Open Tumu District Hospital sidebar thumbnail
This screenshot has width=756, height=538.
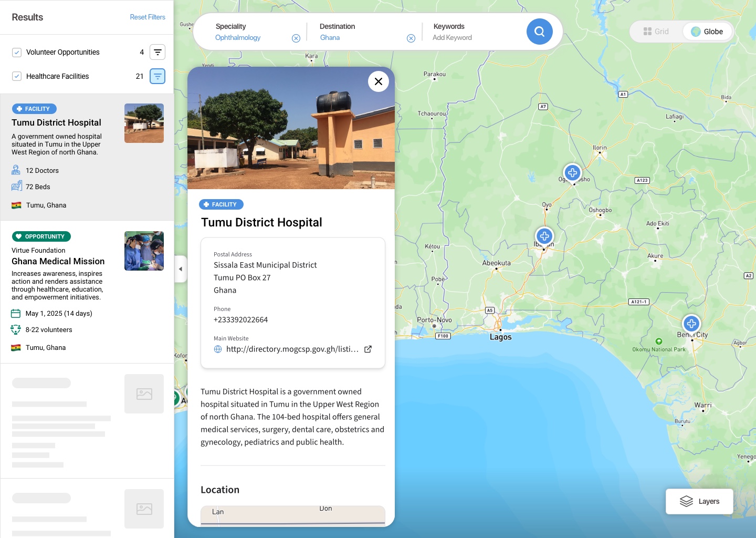(144, 123)
